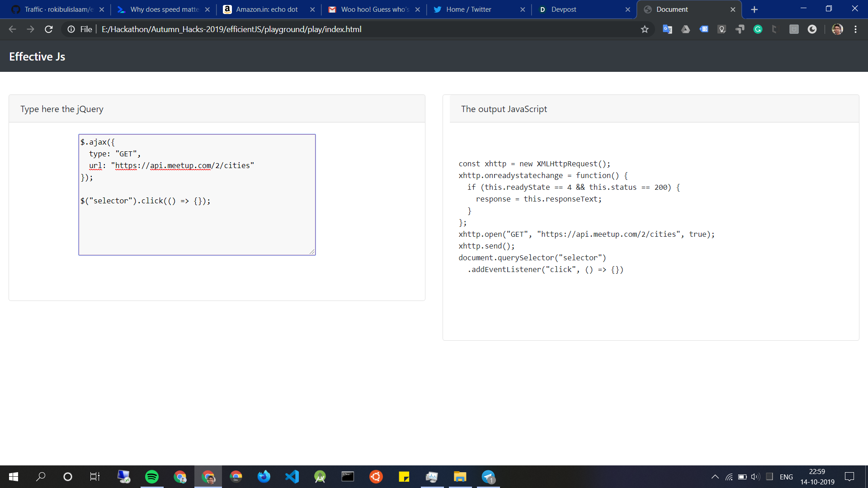Click the Effective Js header title
The width and height of the screenshot is (868, 488).
[x=37, y=56]
